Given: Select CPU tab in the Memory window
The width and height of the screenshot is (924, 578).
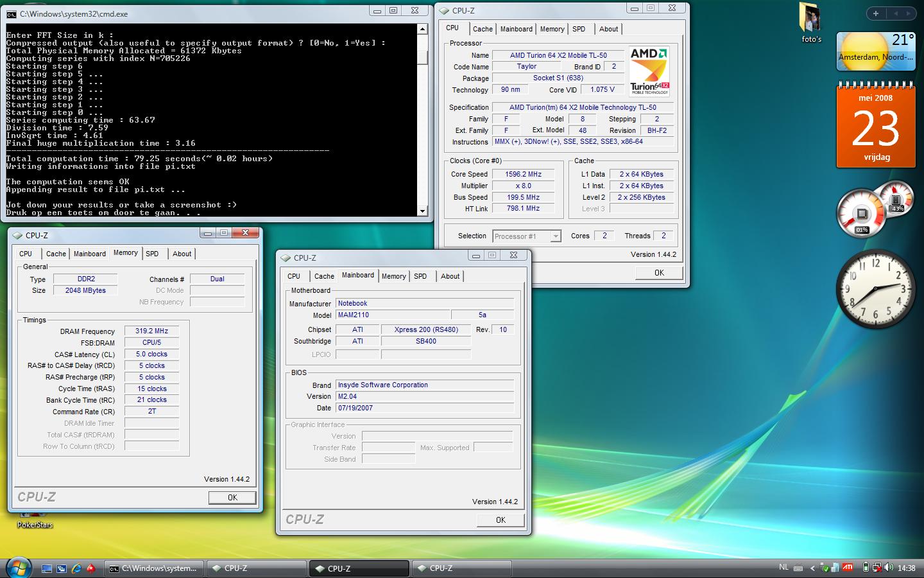Looking at the screenshot, I should point(26,254).
